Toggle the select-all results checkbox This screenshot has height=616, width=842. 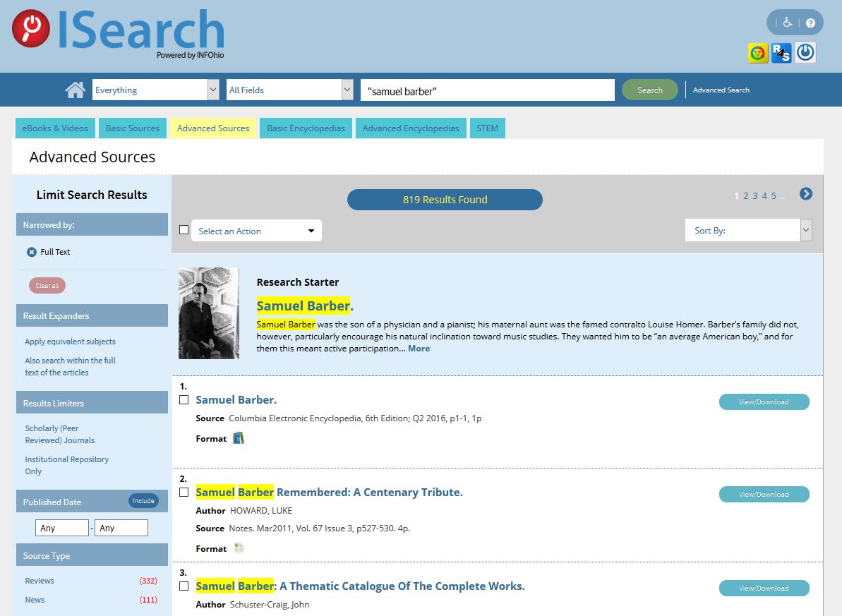[x=184, y=230]
